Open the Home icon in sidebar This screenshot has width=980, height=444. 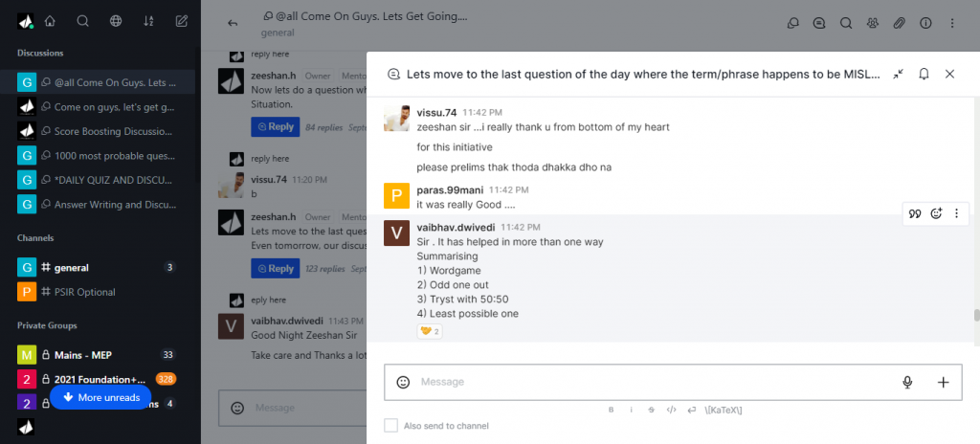pyautogui.click(x=50, y=21)
